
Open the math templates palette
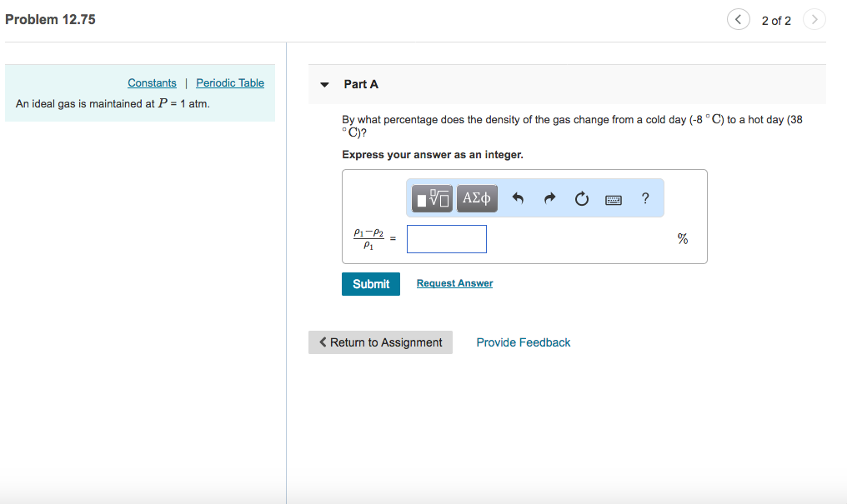click(x=431, y=197)
